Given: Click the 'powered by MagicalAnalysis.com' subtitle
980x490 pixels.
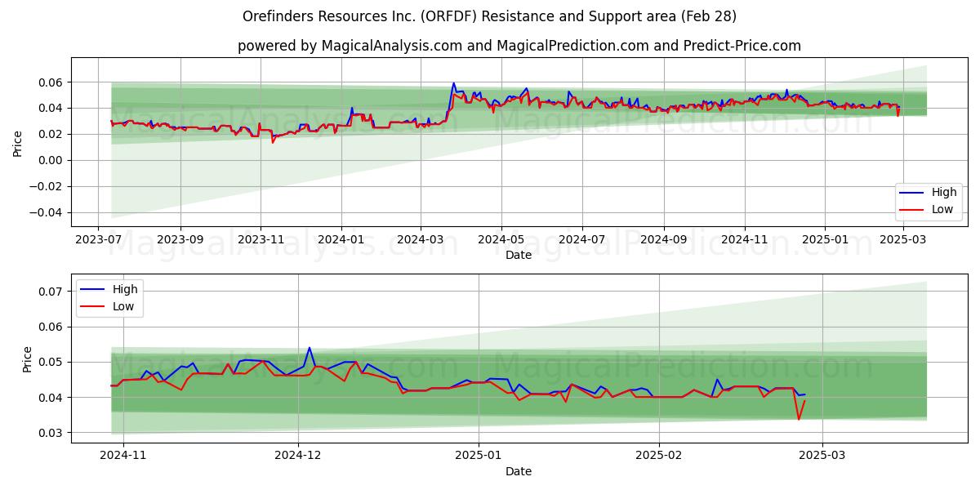Looking at the screenshot, I should pyautogui.click(x=519, y=46).
